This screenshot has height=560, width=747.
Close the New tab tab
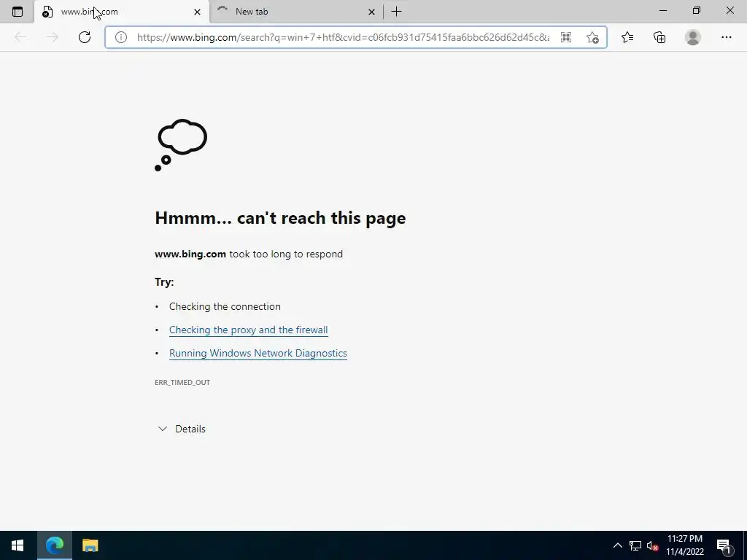371,12
